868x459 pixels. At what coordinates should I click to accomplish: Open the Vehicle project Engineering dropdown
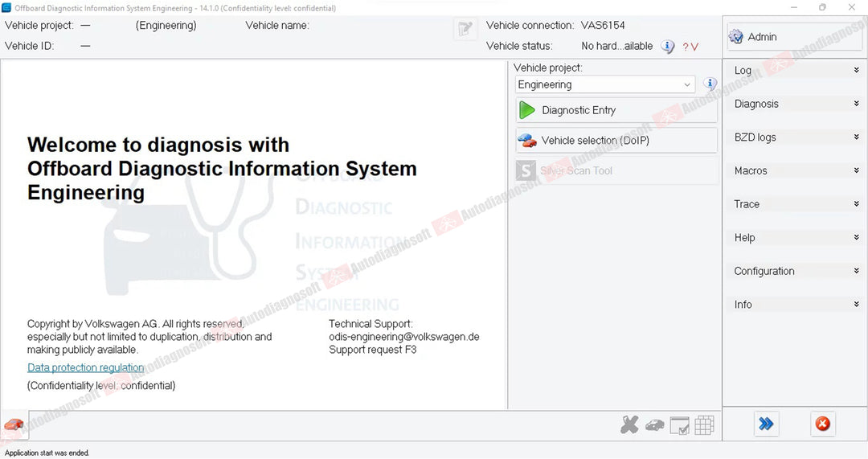(604, 84)
